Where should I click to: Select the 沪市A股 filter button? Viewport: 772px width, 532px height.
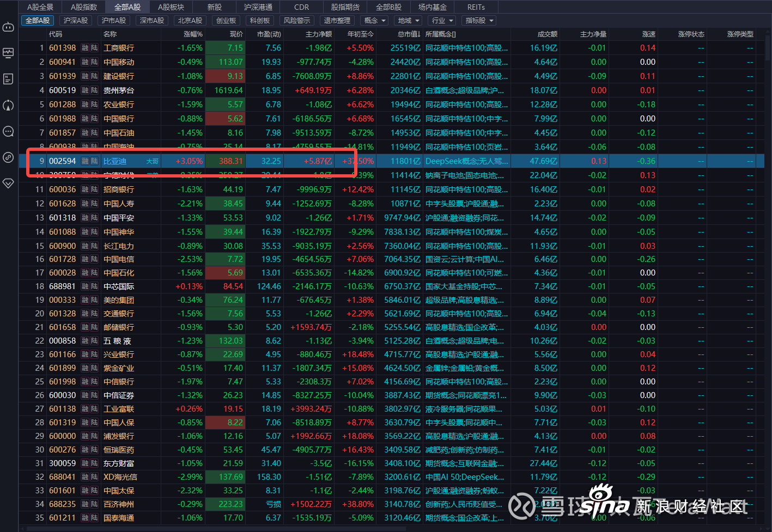pyautogui.click(x=114, y=21)
